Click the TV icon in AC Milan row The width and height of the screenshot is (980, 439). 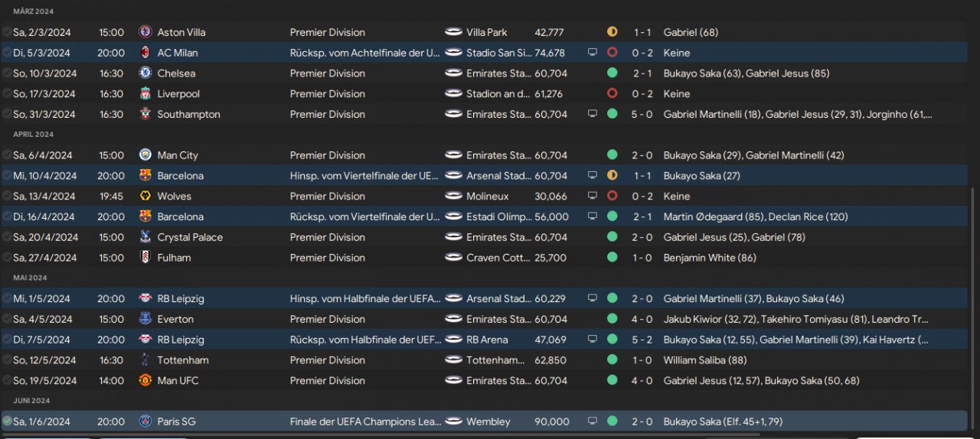[x=592, y=53]
